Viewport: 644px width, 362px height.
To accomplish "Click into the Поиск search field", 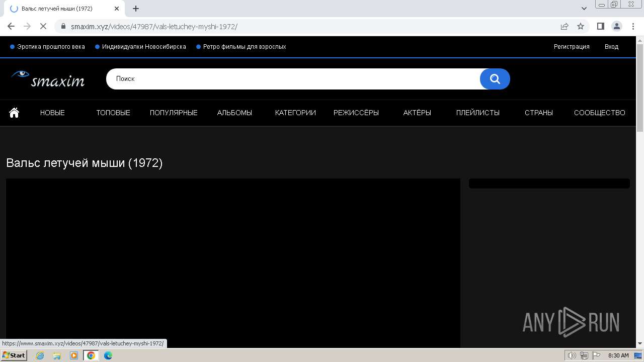I will (293, 79).
